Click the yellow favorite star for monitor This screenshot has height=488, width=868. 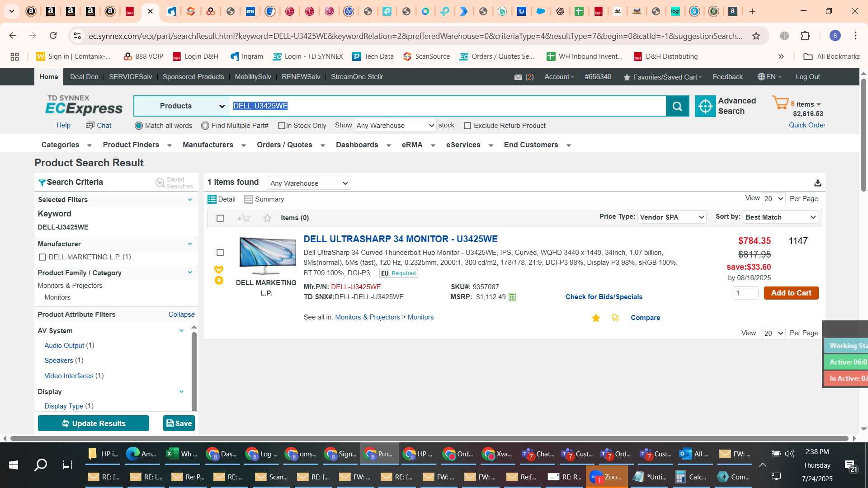pos(596,318)
